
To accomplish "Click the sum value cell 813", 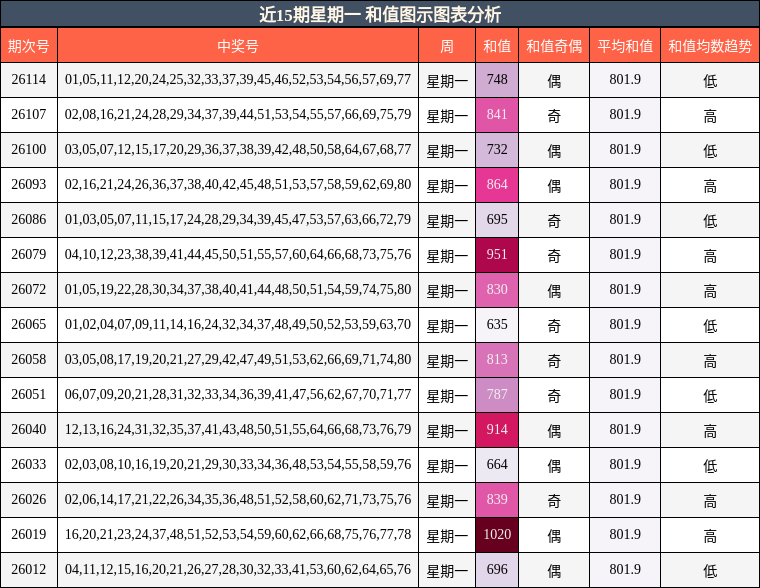I will pos(497,360).
